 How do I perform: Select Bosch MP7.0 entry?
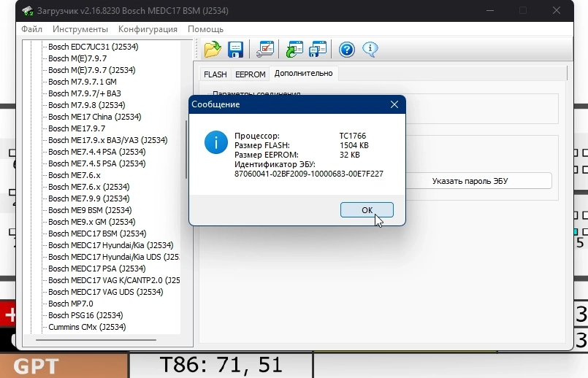(71, 304)
